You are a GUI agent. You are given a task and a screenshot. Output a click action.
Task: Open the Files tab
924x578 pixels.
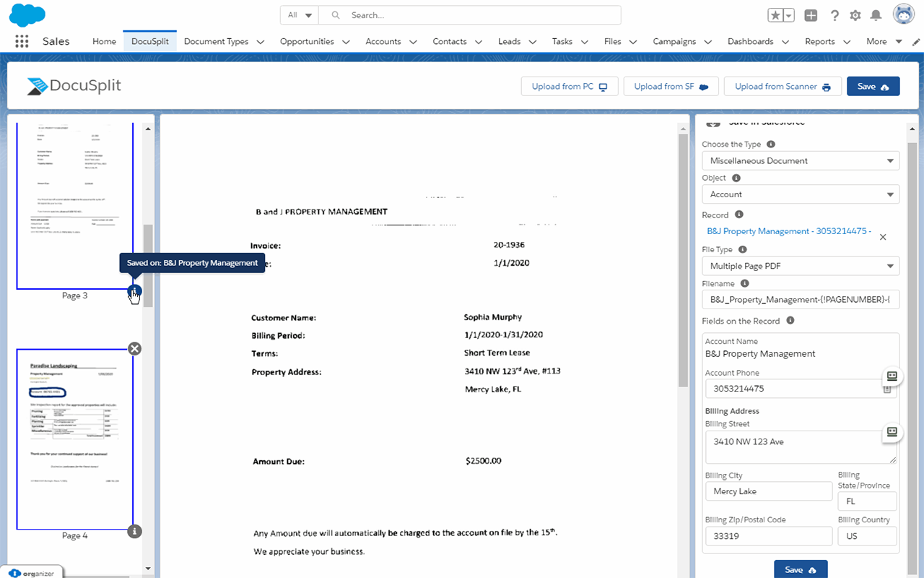(x=613, y=41)
